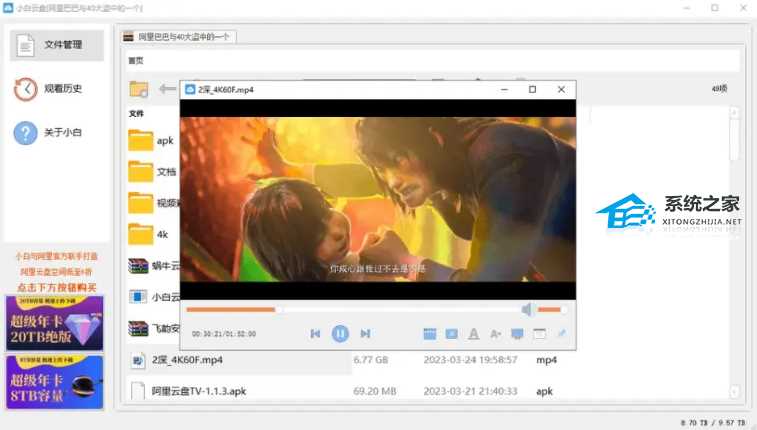Image resolution: width=757 pixels, height=430 pixels.
Task: Click the file list vertical scrollbar
Action: pos(734,253)
